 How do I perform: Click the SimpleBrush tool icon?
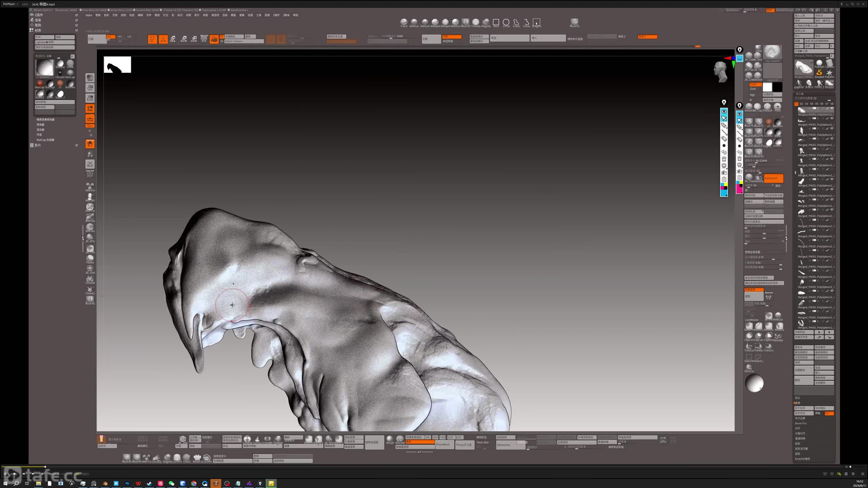click(x=819, y=73)
